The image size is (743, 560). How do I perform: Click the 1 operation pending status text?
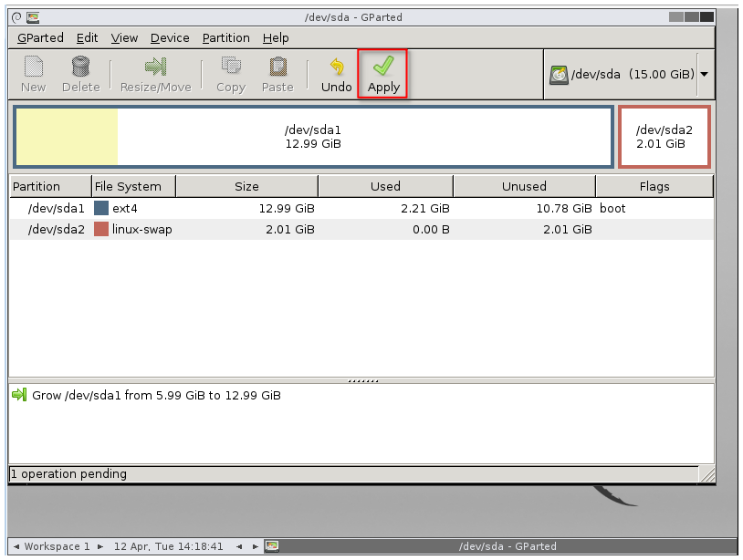68,474
